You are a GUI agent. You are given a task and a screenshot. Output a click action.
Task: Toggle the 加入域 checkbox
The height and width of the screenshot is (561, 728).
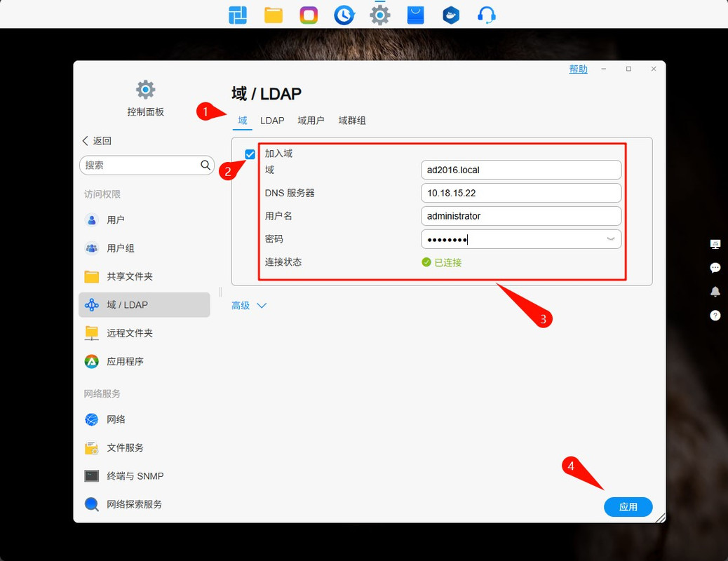250,154
